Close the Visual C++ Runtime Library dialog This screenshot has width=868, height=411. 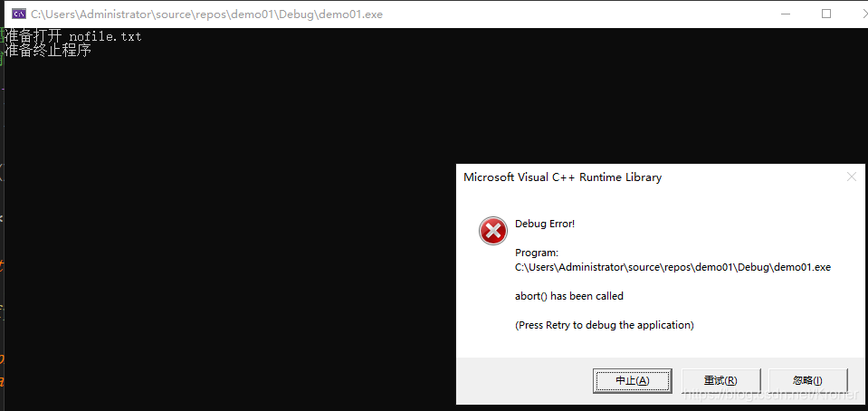click(x=852, y=177)
